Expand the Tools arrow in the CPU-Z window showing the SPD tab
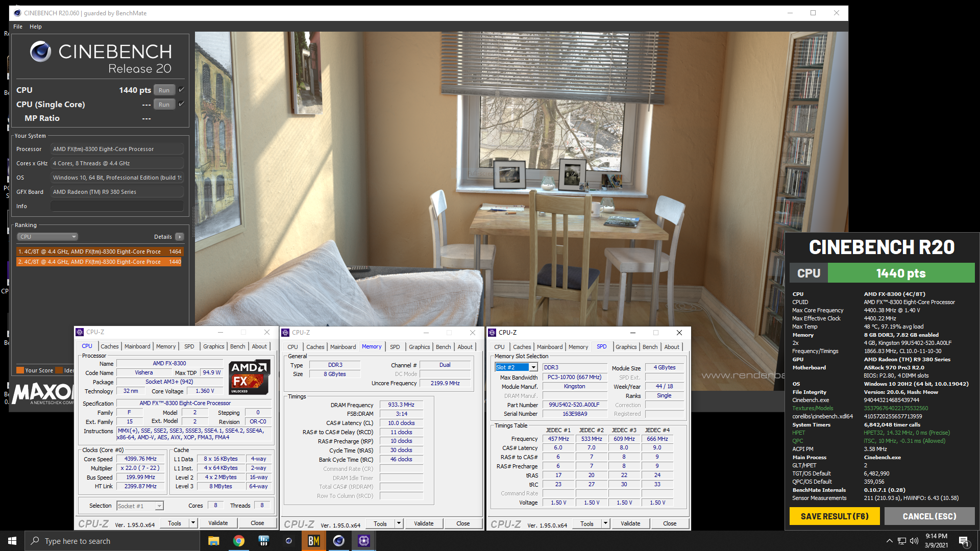 point(605,523)
